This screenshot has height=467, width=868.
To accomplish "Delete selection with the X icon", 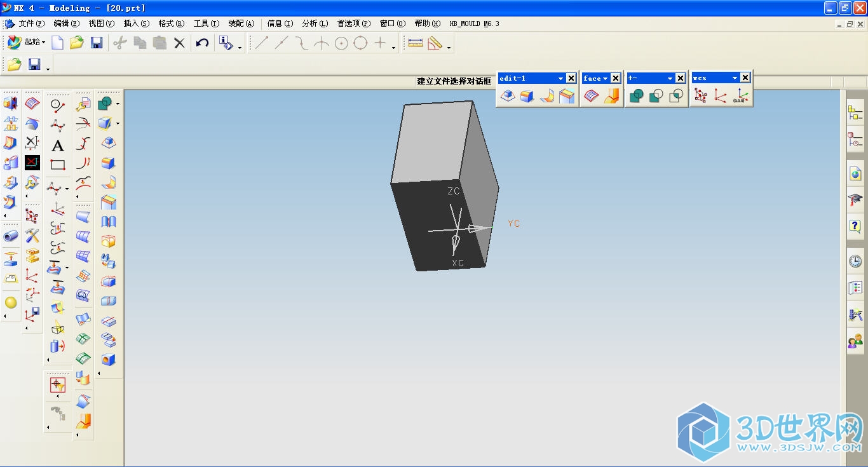I will click(x=180, y=43).
